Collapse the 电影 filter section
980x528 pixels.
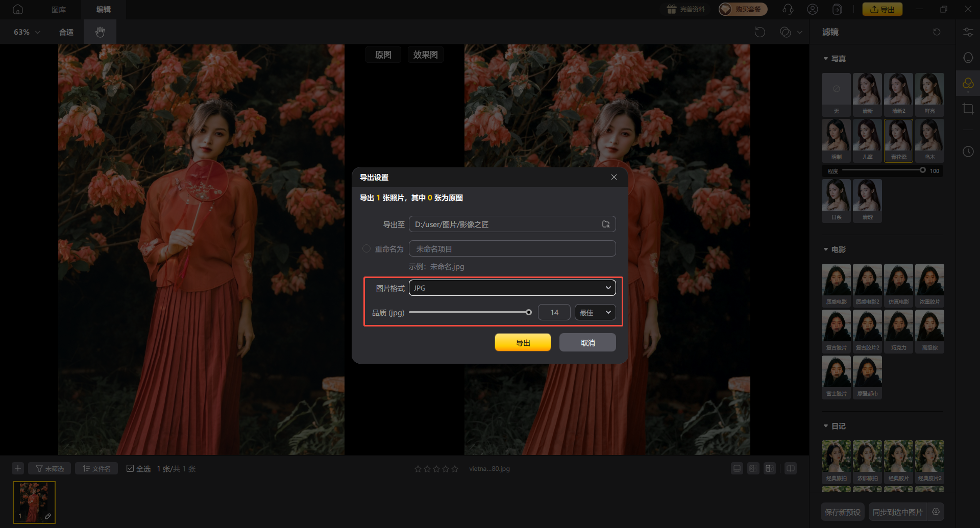pos(826,249)
